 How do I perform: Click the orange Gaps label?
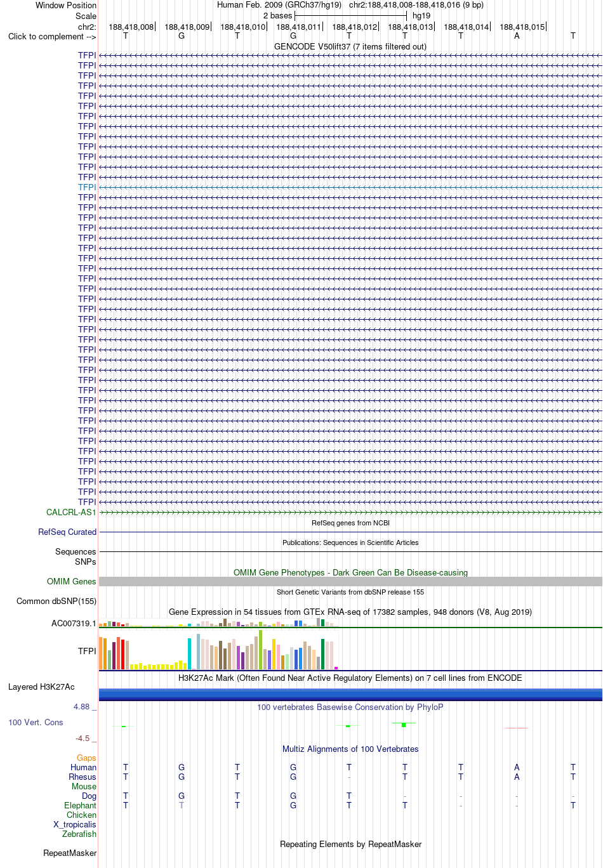click(x=86, y=758)
